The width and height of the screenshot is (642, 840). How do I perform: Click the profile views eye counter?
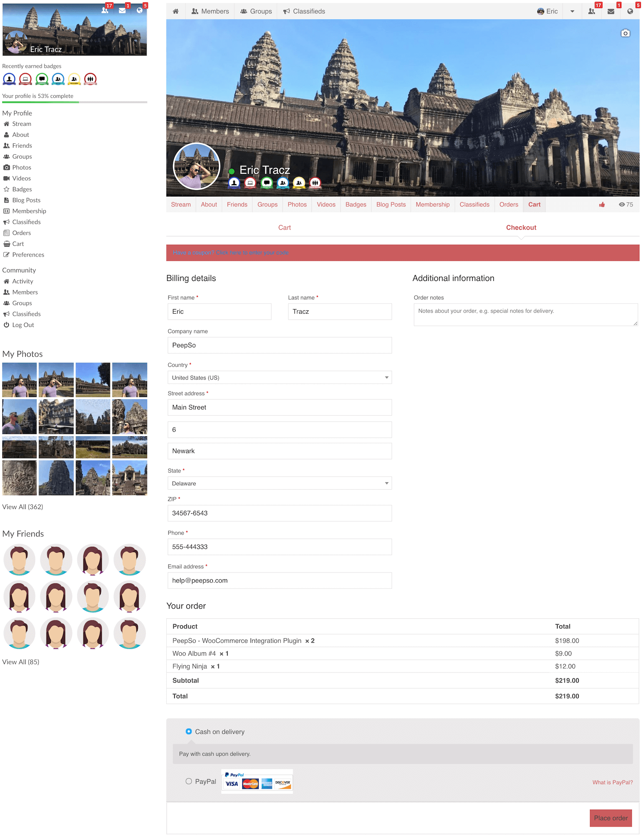626,205
